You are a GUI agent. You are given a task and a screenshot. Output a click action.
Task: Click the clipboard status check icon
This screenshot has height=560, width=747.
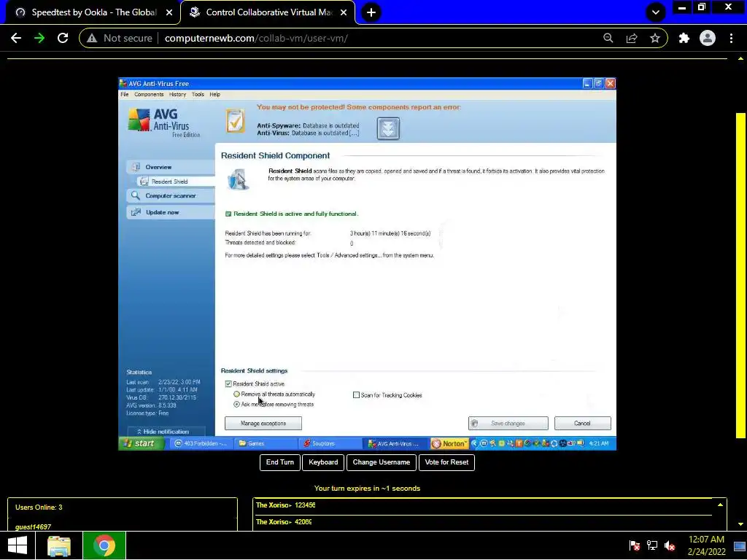(x=236, y=121)
